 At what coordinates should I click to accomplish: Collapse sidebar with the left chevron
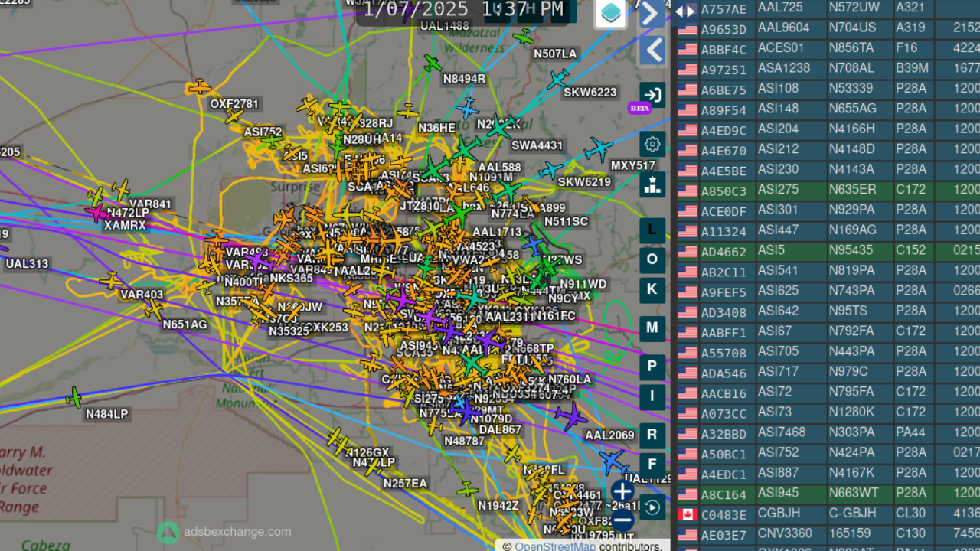(x=652, y=51)
